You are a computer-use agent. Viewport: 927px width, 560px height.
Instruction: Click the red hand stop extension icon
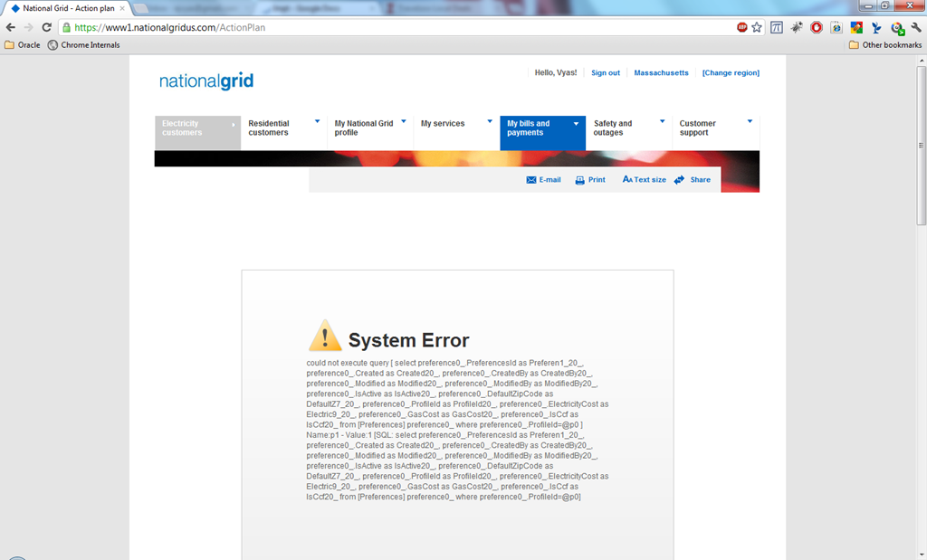pyautogui.click(x=817, y=27)
